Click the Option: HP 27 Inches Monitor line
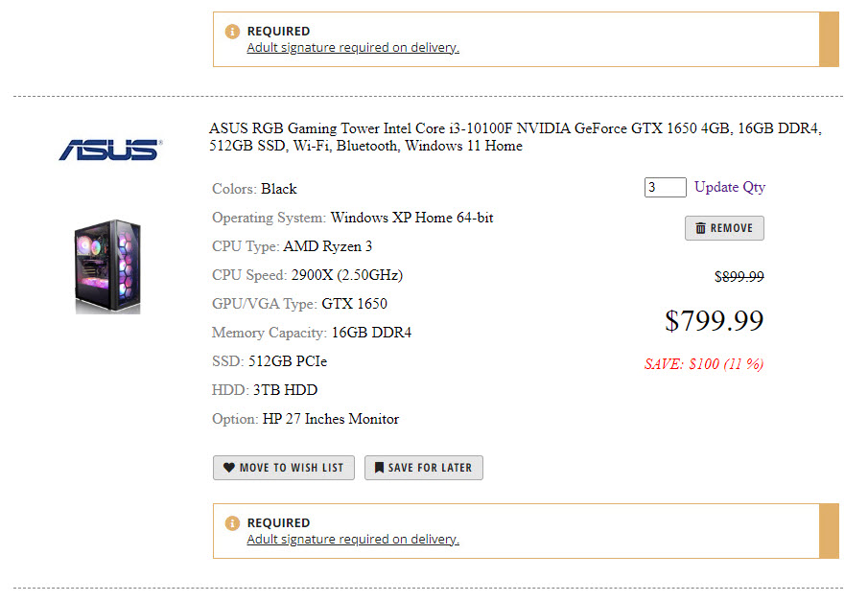The height and width of the screenshot is (601, 868). point(305,419)
